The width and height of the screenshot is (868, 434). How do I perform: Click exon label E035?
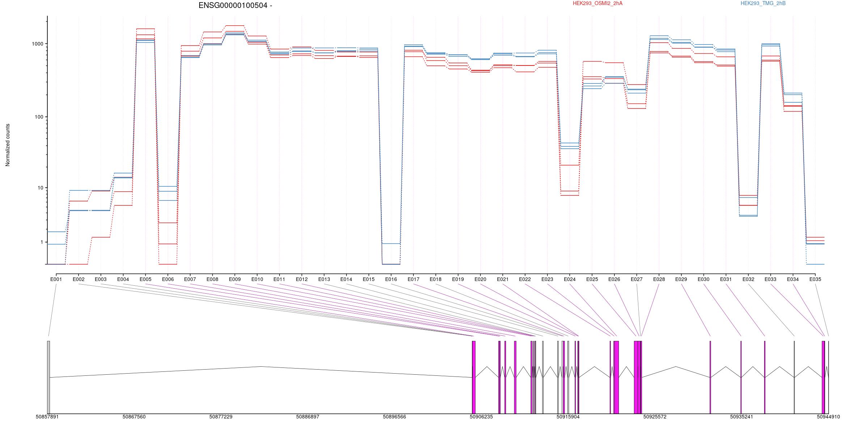815,279
